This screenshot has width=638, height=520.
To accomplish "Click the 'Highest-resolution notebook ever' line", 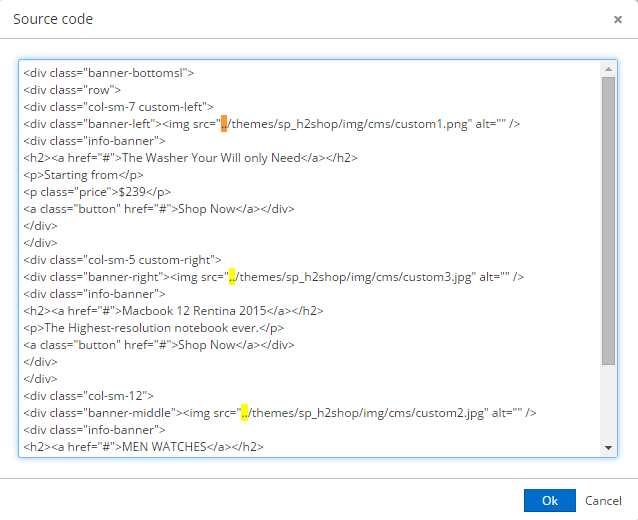I will [153, 328].
